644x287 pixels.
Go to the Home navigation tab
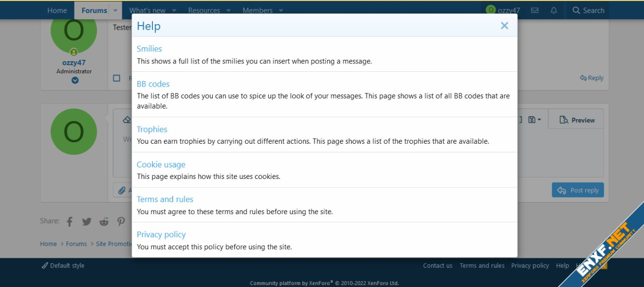click(x=57, y=11)
